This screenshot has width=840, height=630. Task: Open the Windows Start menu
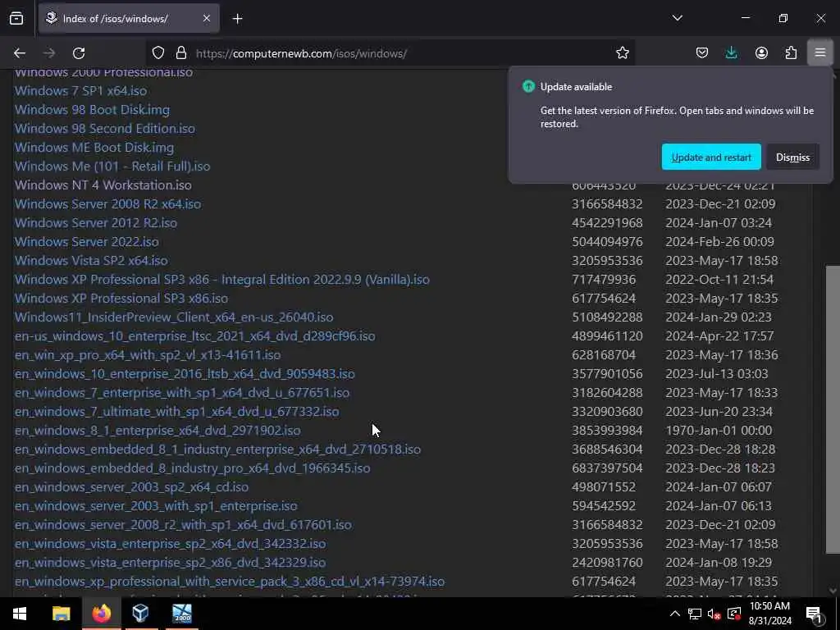20,614
